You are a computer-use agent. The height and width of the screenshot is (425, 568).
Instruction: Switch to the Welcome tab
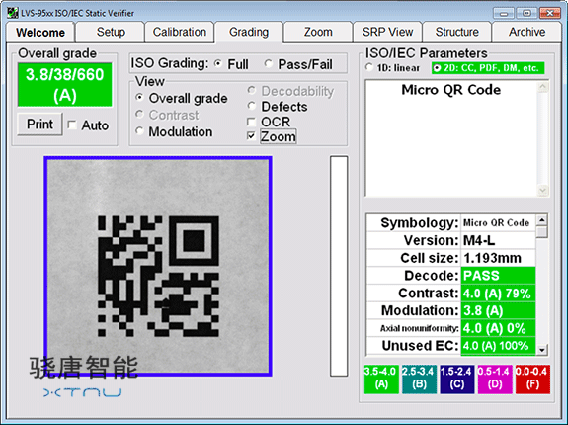point(40,33)
